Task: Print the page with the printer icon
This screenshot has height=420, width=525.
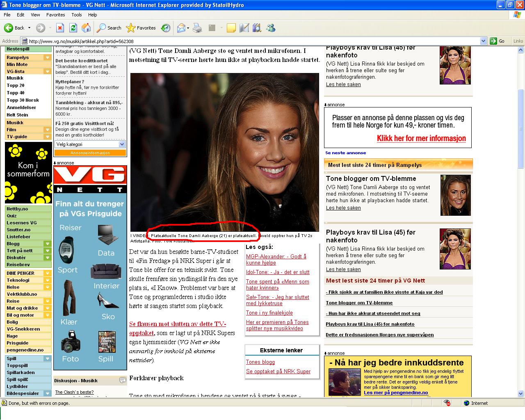Action: [197, 28]
